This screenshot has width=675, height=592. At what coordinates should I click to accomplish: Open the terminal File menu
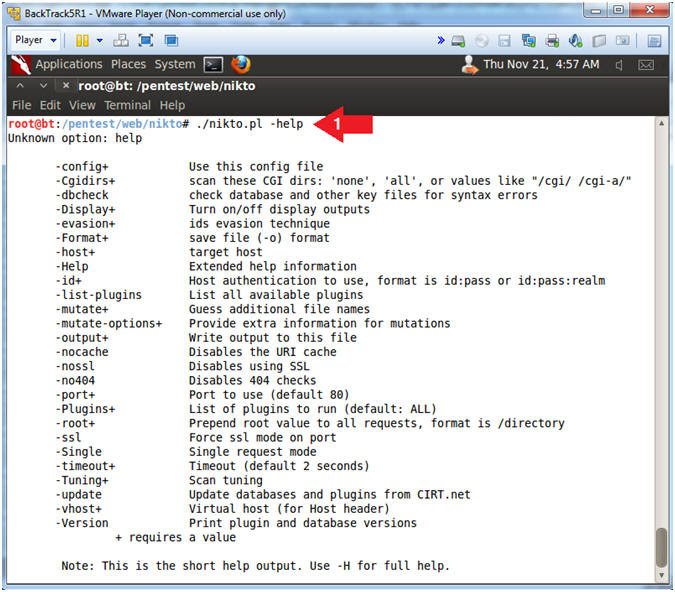pos(22,105)
